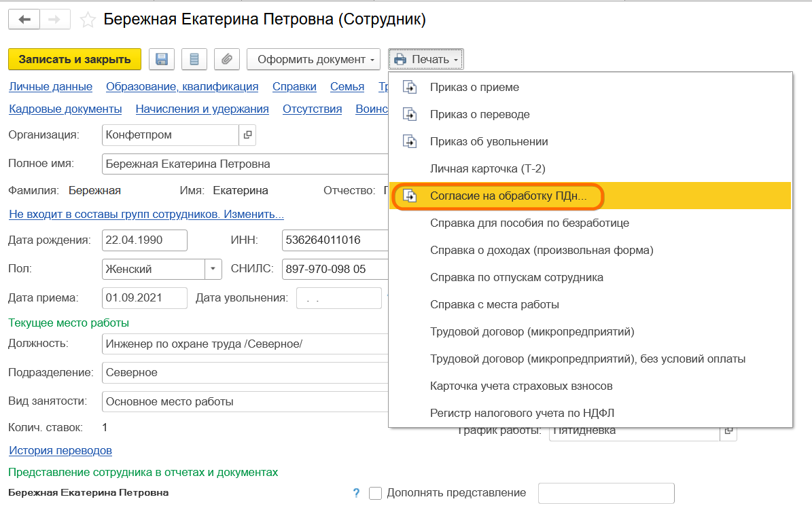
Task: Click the question mark help icon
Action: tap(356, 493)
